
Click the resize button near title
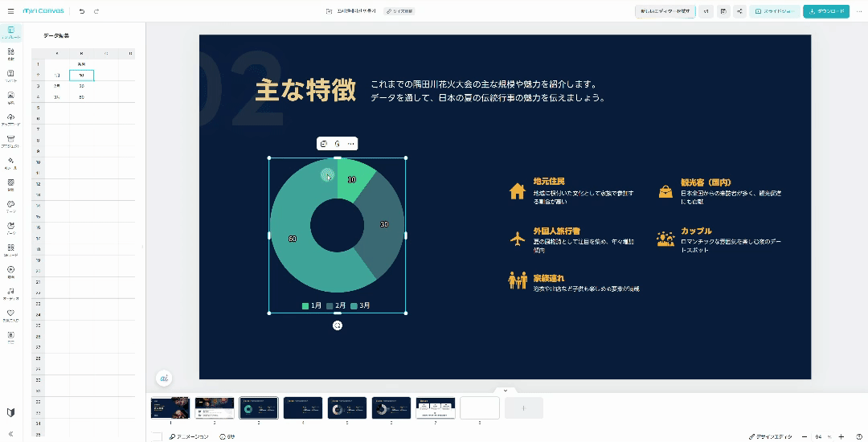(x=399, y=11)
